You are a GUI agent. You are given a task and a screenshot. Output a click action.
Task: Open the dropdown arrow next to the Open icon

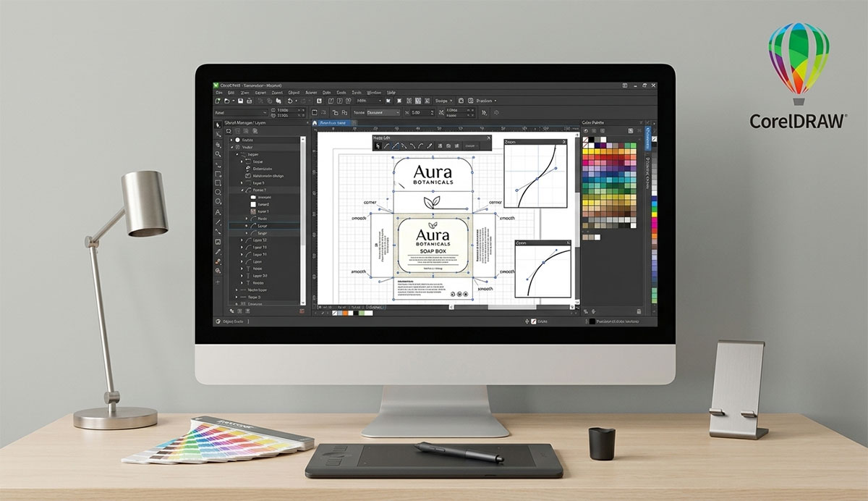[234, 101]
